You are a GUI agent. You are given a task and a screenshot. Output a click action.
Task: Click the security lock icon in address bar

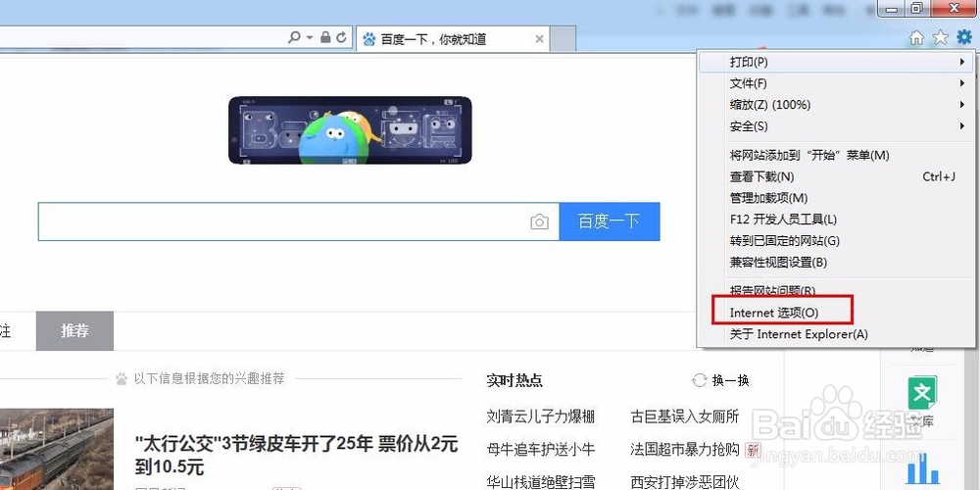pos(325,37)
